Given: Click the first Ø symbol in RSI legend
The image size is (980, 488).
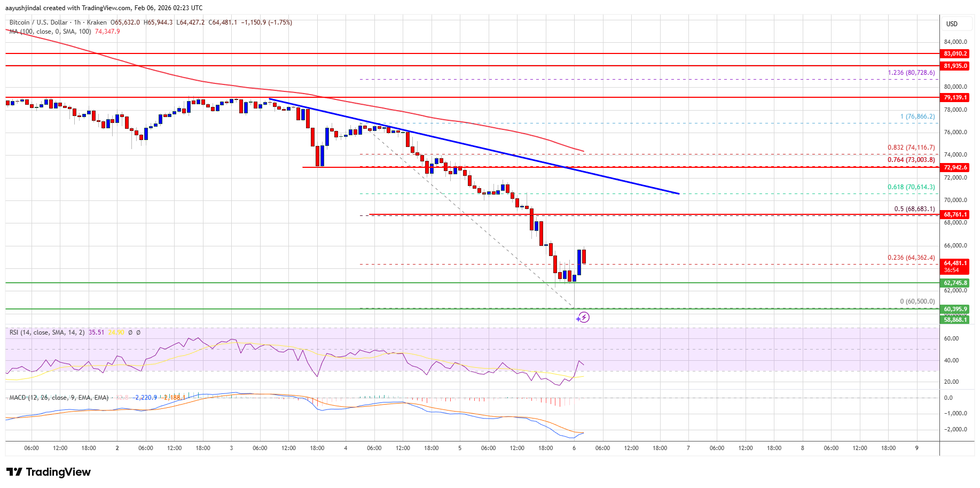Looking at the screenshot, I should pos(130,332).
